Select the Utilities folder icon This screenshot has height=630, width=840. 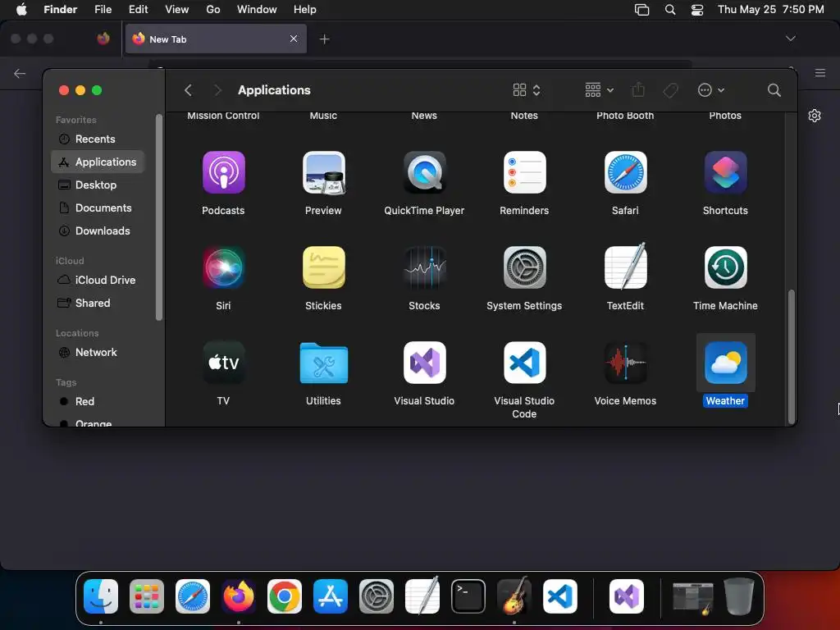coord(323,363)
